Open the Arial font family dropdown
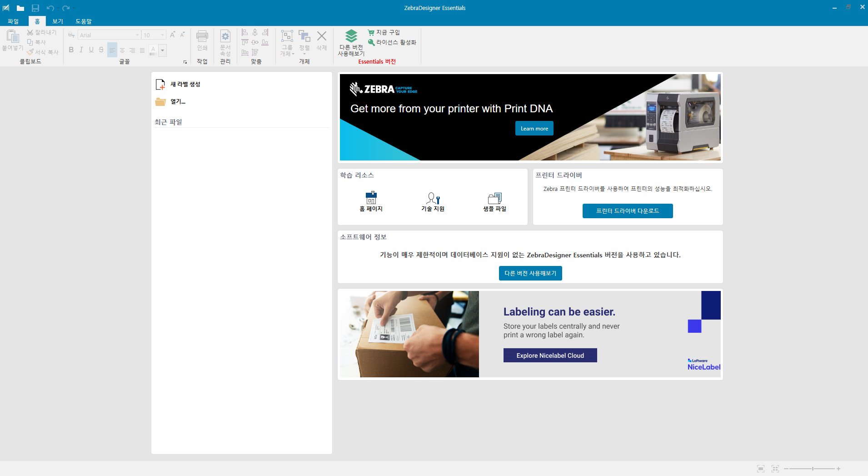This screenshot has height=476, width=868. [x=137, y=35]
